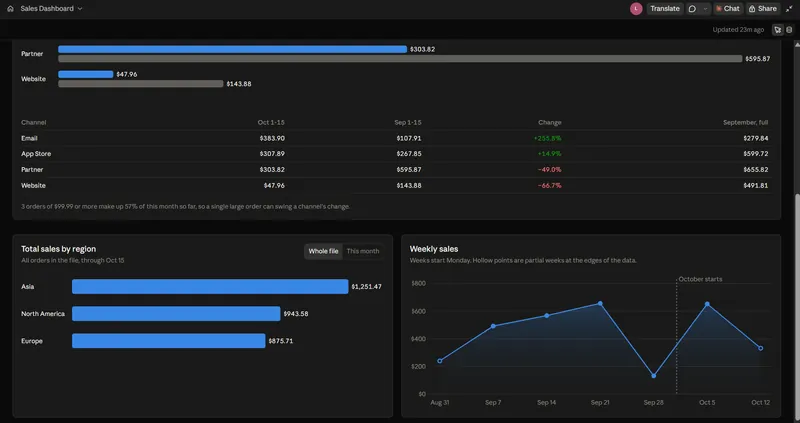Select the App Store row label
The image size is (800, 423).
click(x=36, y=154)
